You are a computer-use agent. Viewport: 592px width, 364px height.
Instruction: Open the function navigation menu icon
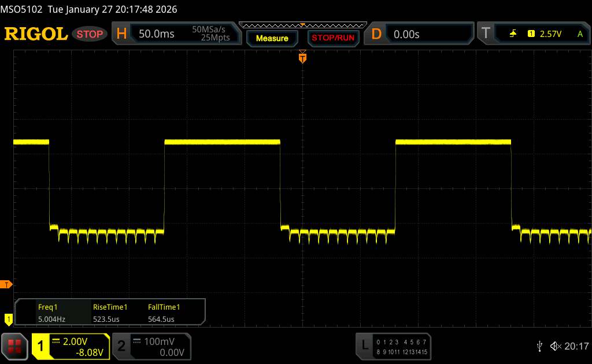(x=15, y=346)
